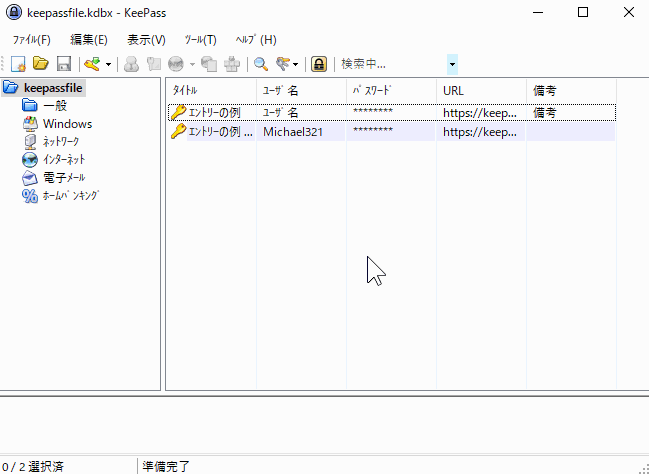
Task: Sort by the パスワード column header
Action: pyautogui.click(x=392, y=90)
